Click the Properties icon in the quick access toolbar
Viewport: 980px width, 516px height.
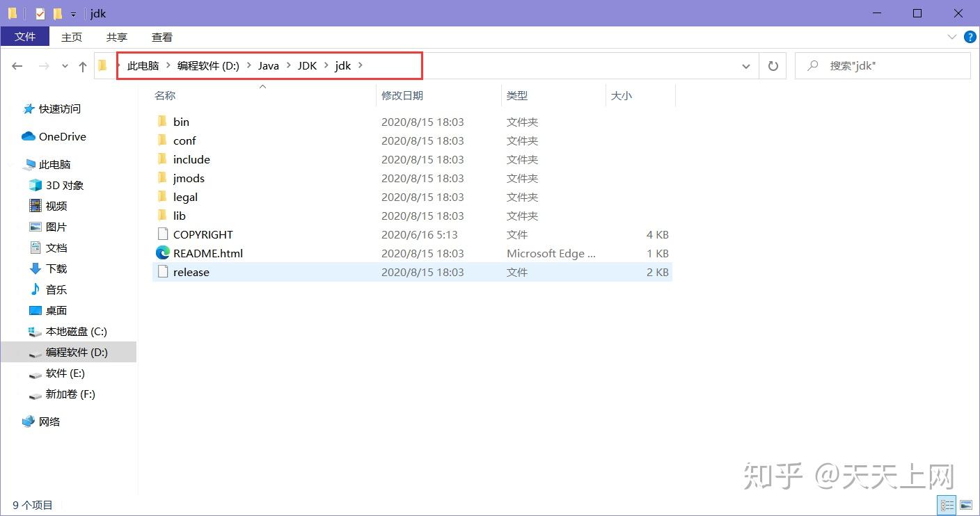click(x=40, y=13)
